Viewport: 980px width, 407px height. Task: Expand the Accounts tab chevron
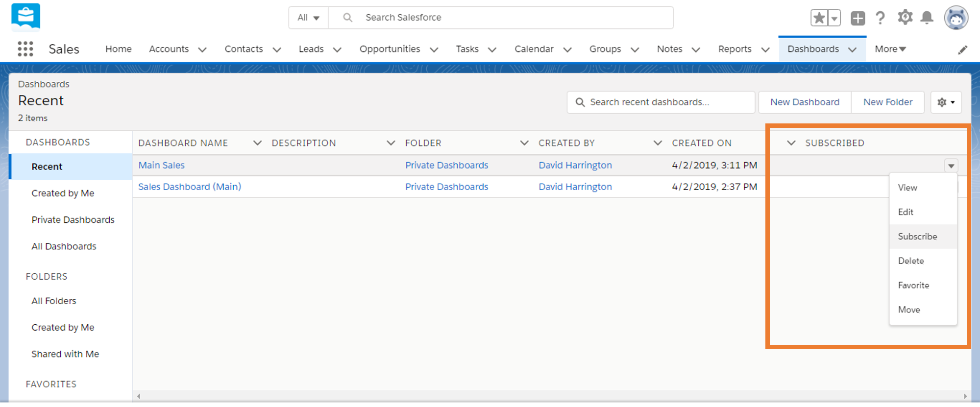[202, 49]
